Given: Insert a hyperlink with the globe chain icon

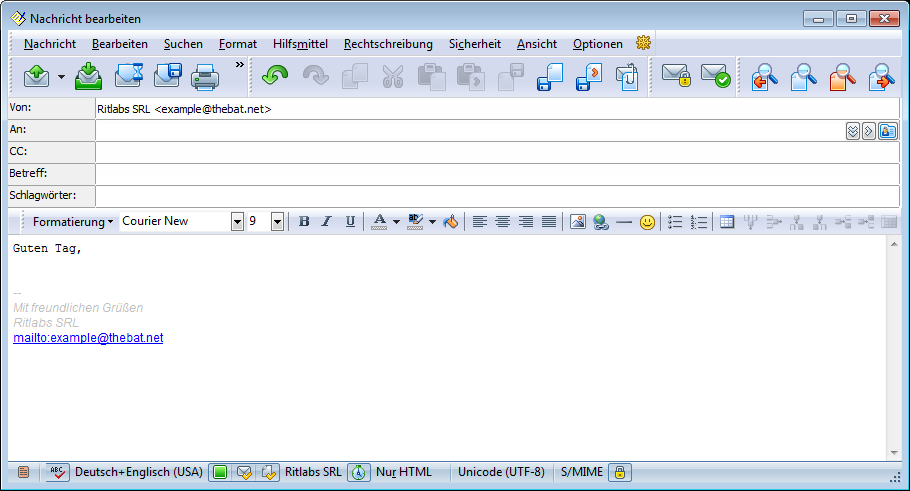Looking at the screenshot, I should click(601, 222).
